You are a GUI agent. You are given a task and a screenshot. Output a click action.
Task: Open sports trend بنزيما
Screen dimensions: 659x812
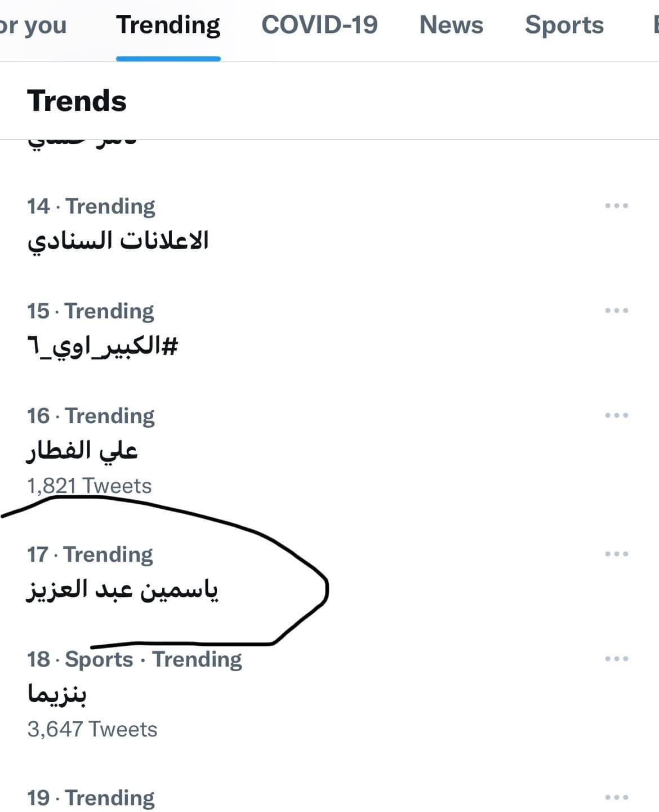click(x=57, y=694)
